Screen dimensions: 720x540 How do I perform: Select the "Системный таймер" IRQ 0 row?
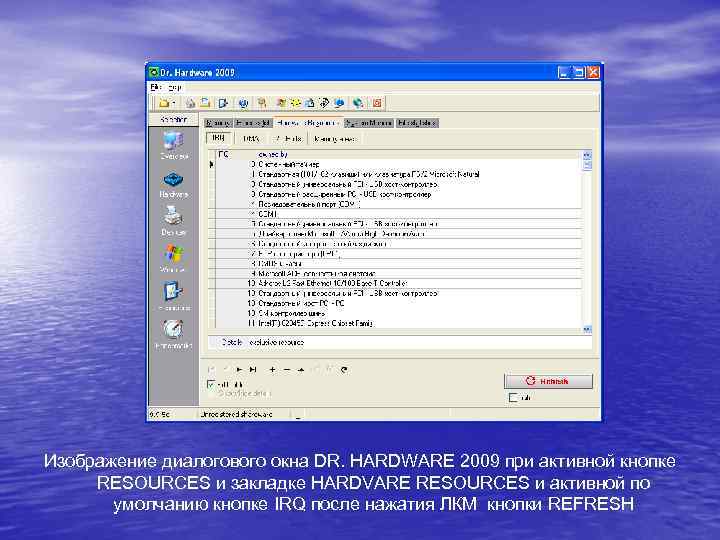pos(395,164)
